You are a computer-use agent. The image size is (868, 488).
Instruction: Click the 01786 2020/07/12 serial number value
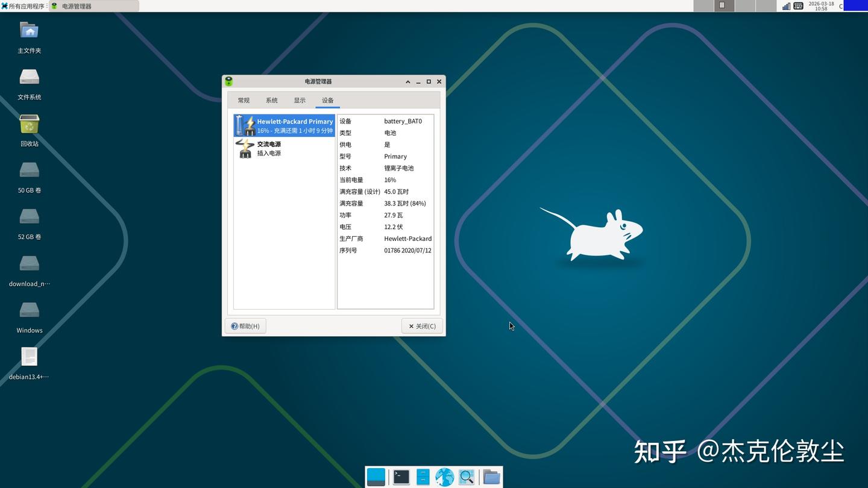pos(407,251)
